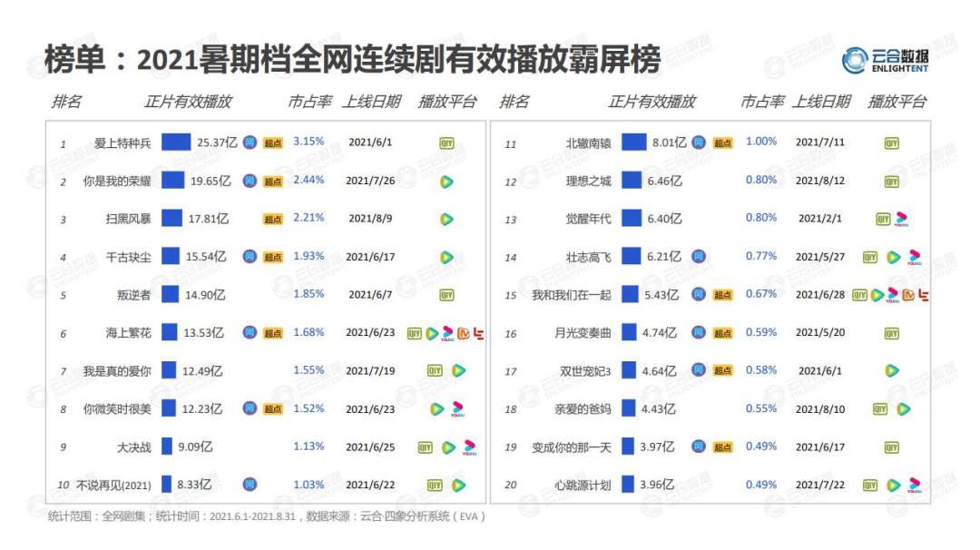Click the blue bar next to 理想之城

click(632, 181)
